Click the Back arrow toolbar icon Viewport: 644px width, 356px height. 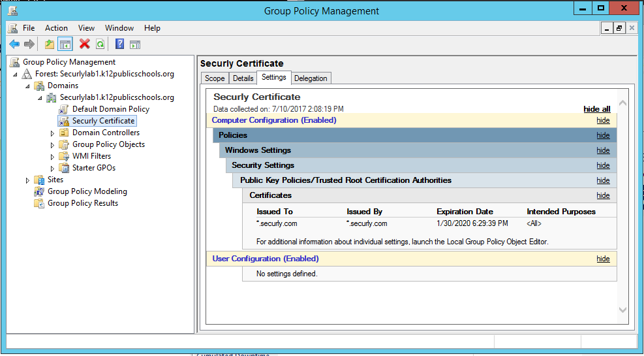coord(14,44)
